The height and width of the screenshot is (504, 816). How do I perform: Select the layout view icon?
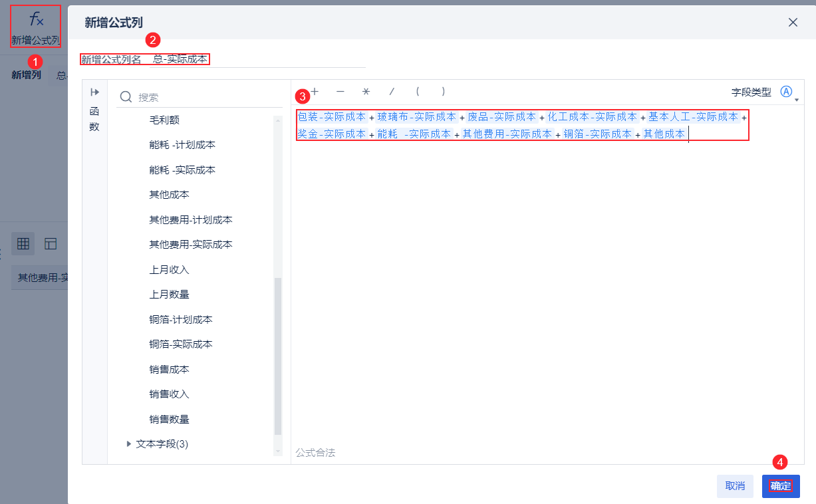[x=51, y=244]
